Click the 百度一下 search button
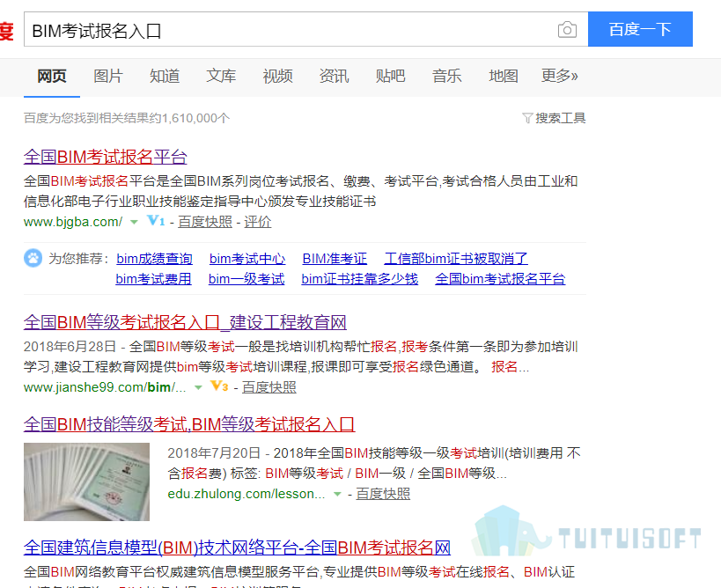The image size is (721, 588). point(640,29)
